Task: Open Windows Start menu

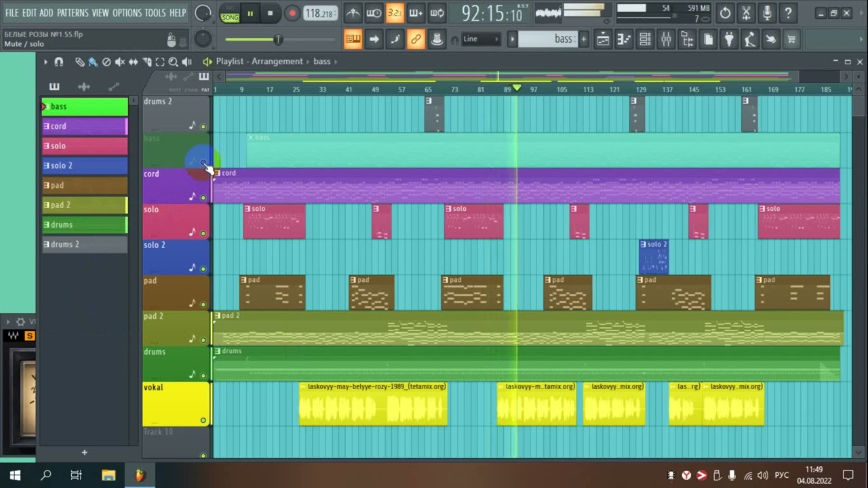Action: point(15,475)
